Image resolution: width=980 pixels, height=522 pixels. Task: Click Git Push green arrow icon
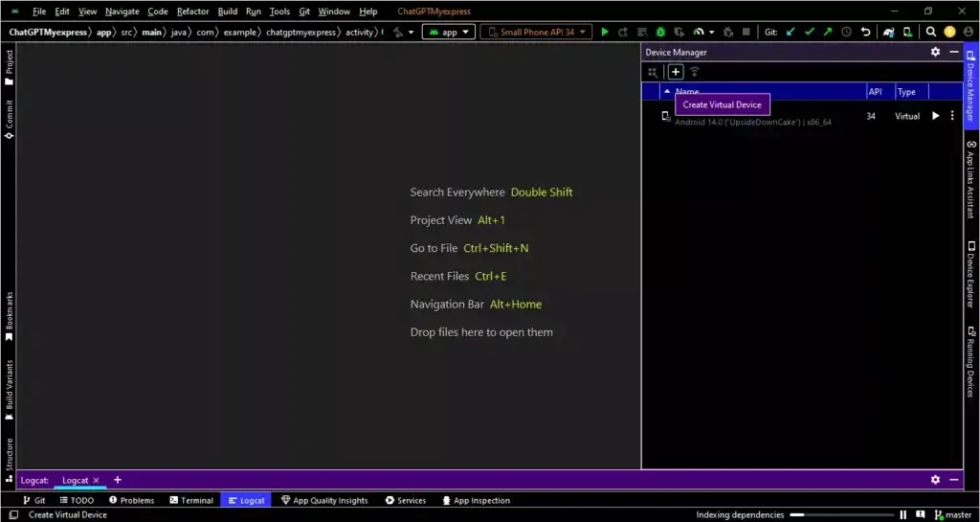click(x=828, y=32)
